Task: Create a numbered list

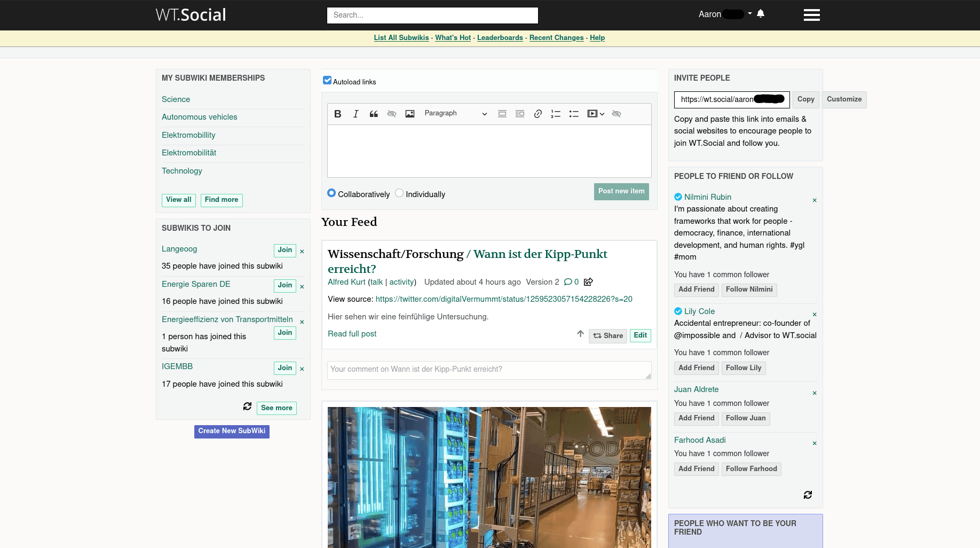Action: 556,114
